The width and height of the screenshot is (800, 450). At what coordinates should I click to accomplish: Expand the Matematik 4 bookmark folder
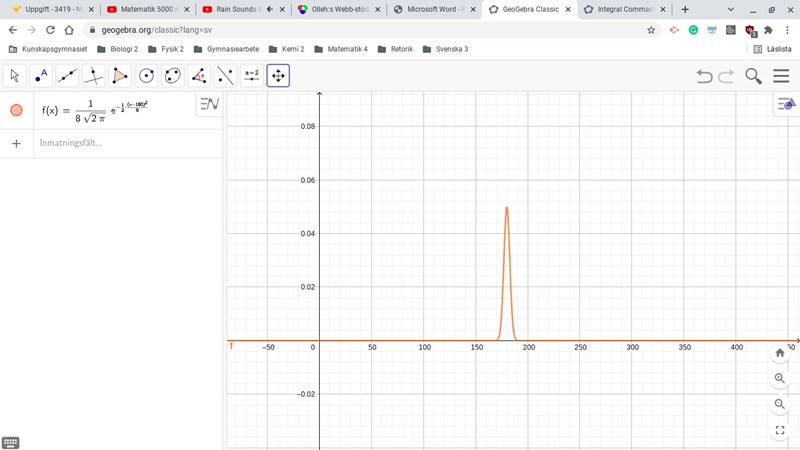pos(340,49)
